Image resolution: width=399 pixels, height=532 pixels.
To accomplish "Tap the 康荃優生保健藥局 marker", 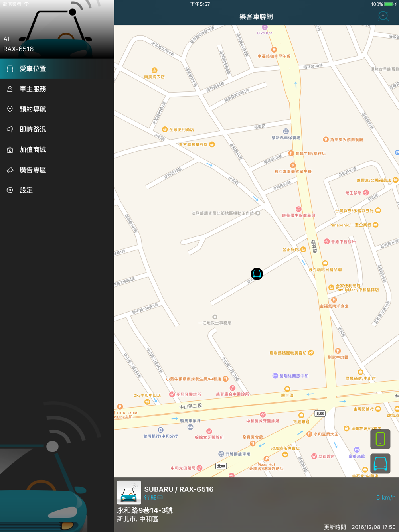I will pos(298,209).
